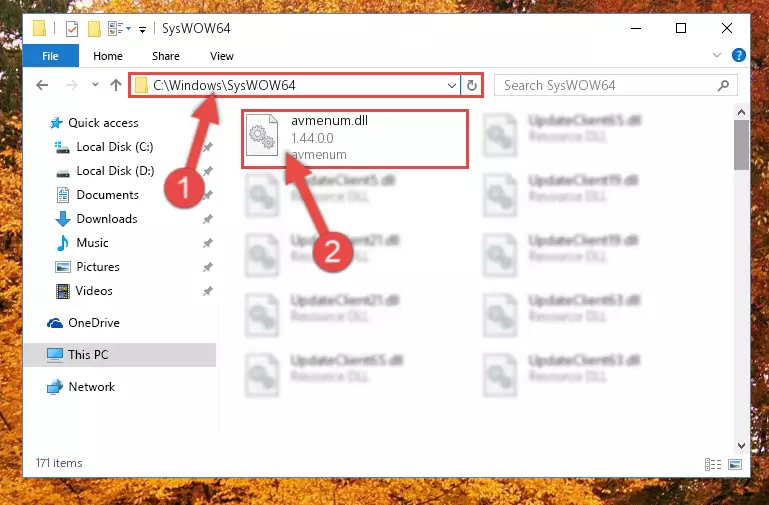Open Help with the question mark icon
The image size is (769, 505).
tap(739, 55)
